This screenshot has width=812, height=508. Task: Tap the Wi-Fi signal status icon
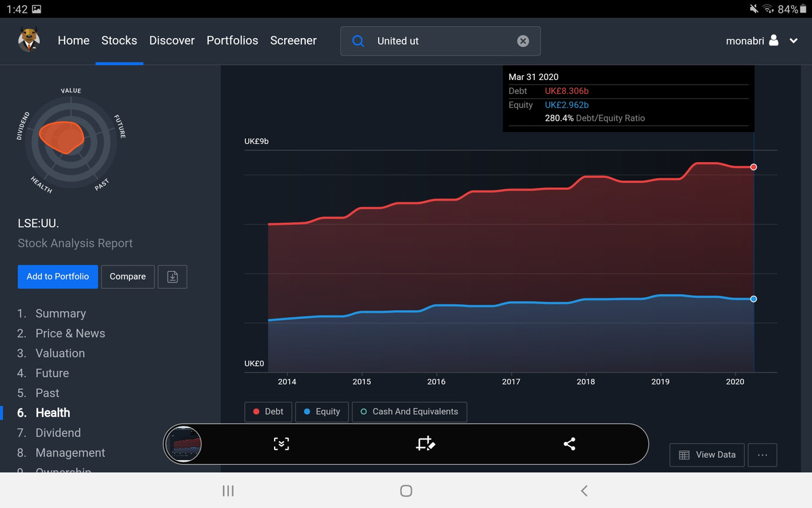[768, 9]
